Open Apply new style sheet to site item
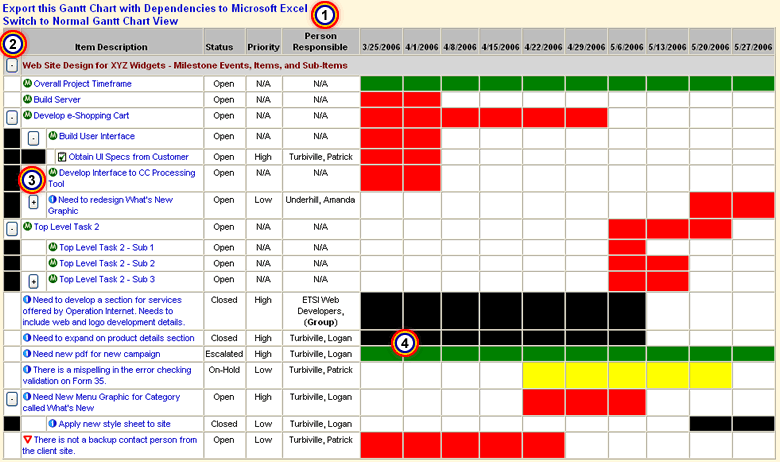 coord(114,424)
